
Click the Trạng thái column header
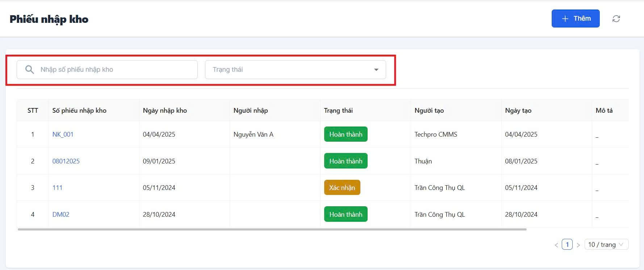338,111
